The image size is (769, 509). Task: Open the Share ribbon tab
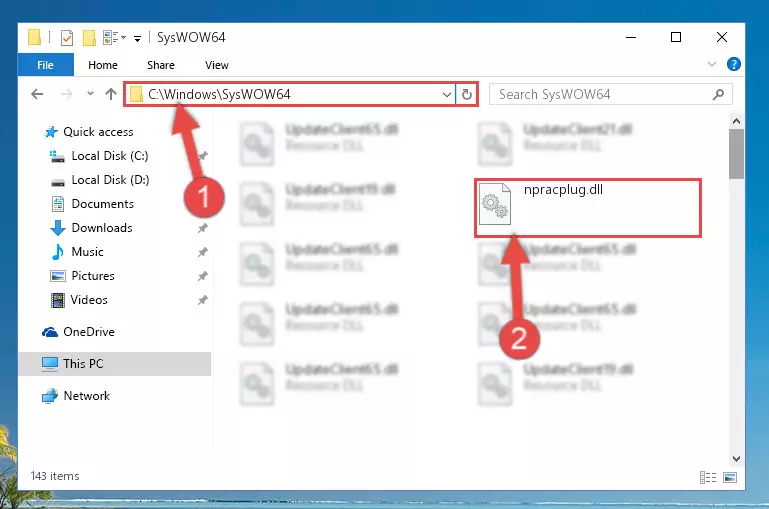[161, 65]
